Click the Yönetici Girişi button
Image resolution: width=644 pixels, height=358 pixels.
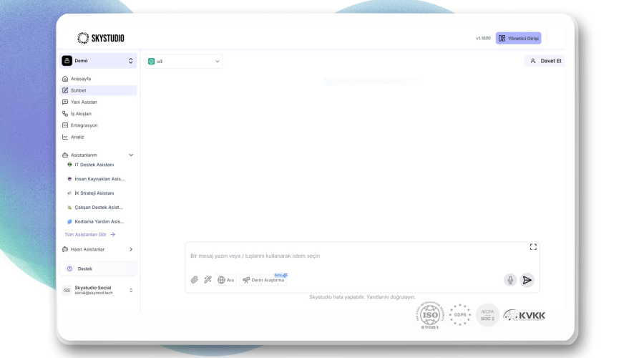[x=519, y=38]
